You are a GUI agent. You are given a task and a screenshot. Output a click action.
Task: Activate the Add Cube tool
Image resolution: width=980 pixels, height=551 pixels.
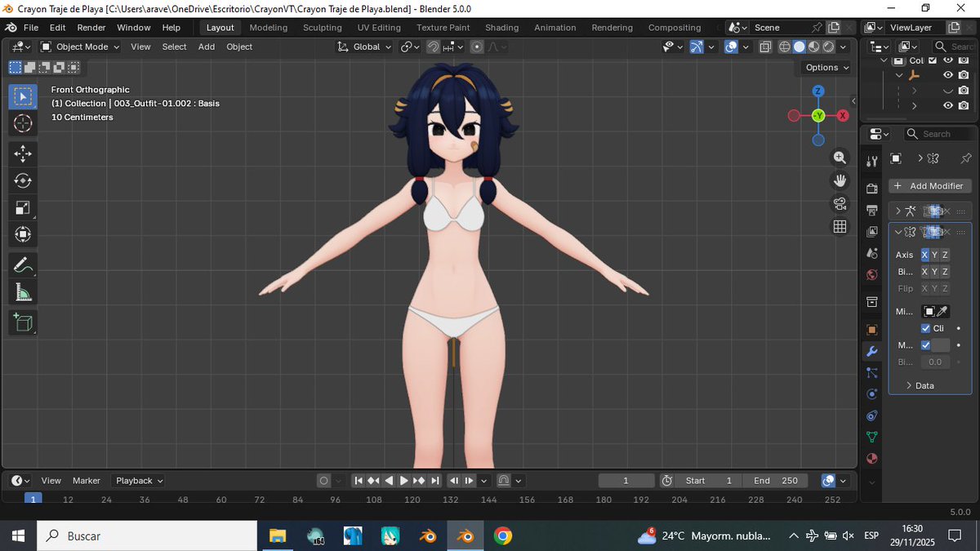pyautogui.click(x=23, y=322)
